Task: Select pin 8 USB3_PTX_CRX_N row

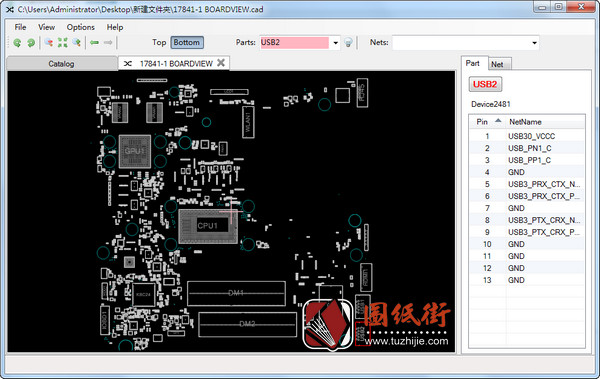Action: click(x=527, y=220)
